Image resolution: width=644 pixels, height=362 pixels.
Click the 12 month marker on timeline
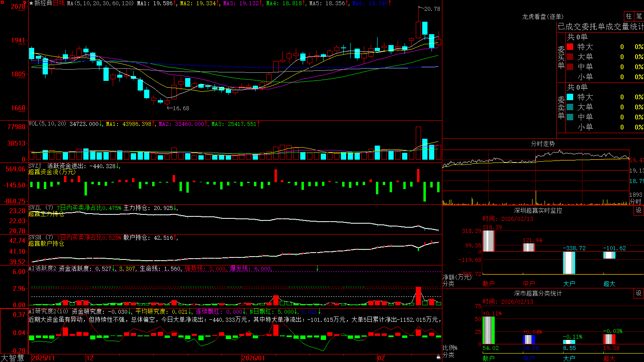pyautogui.click(x=90, y=358)
